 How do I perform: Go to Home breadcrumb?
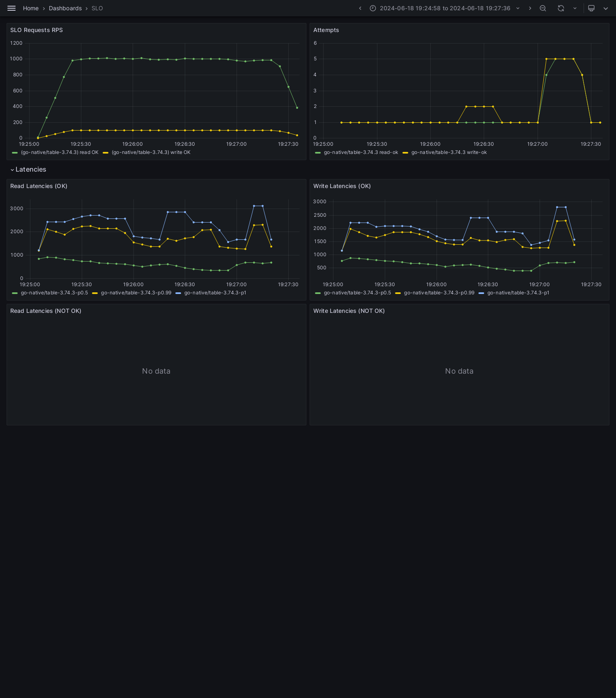[x=31, y=8]
